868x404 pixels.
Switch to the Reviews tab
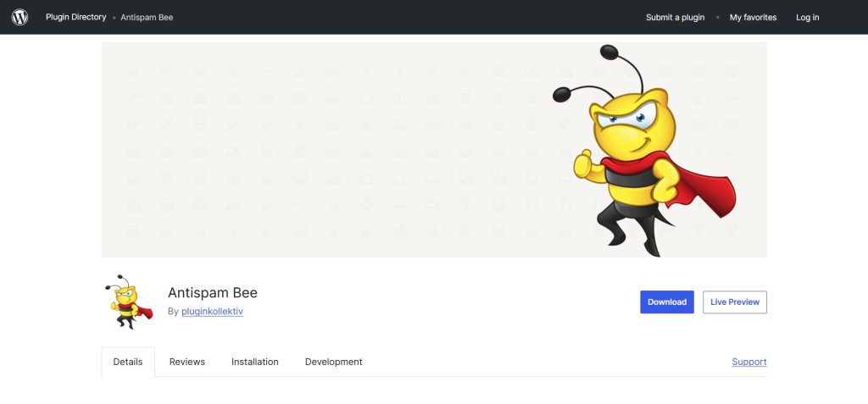187,362
